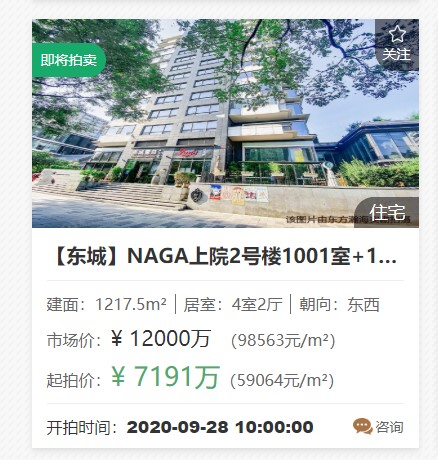Open the NAGA上院2号楼 listing title
438x460 pixels.
pos(225,256)
